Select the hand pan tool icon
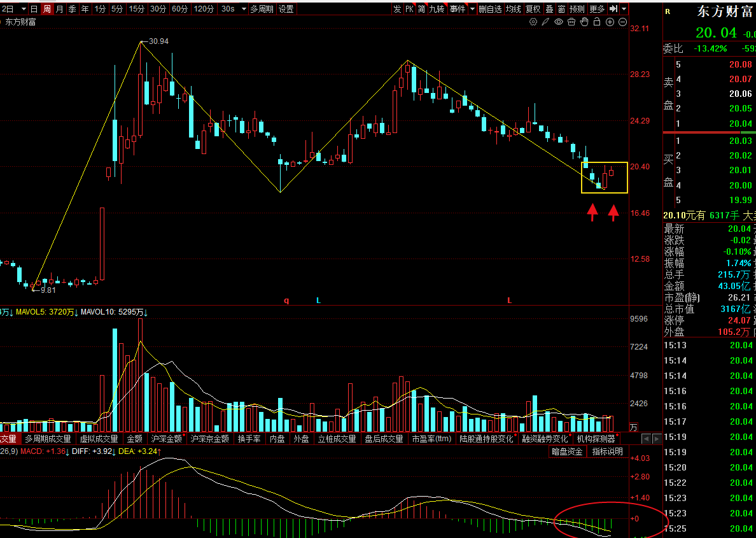The width and height of the screenshot is (756, 538). pyautogui.click(x=584, y=22)
